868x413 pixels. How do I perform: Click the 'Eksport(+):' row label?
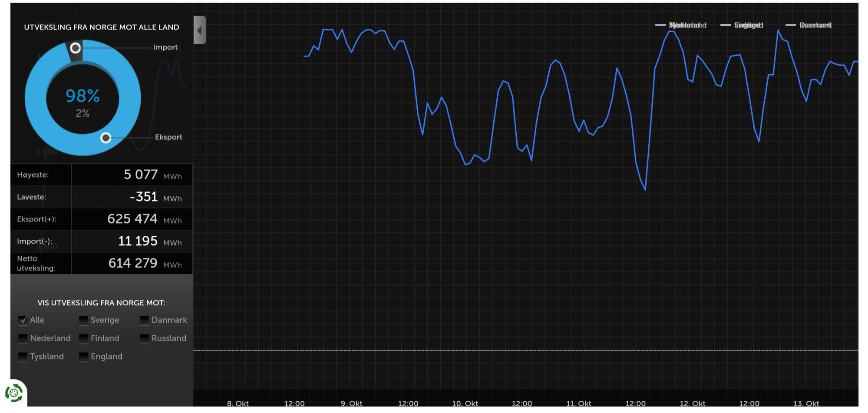[x=37, y=219]
